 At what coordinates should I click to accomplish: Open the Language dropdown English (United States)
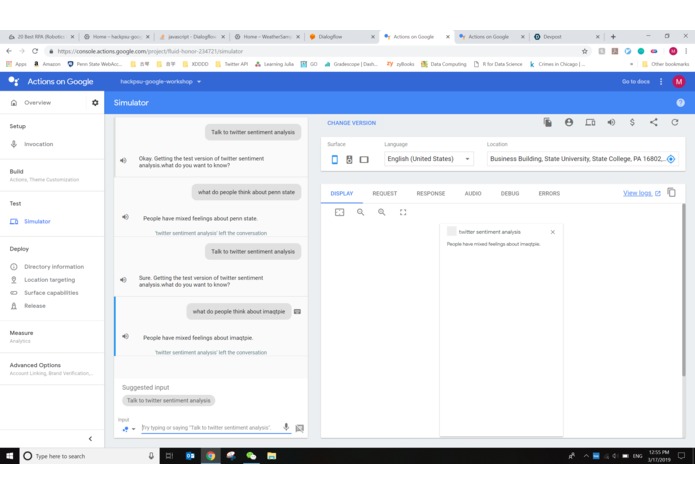[429, 159]
